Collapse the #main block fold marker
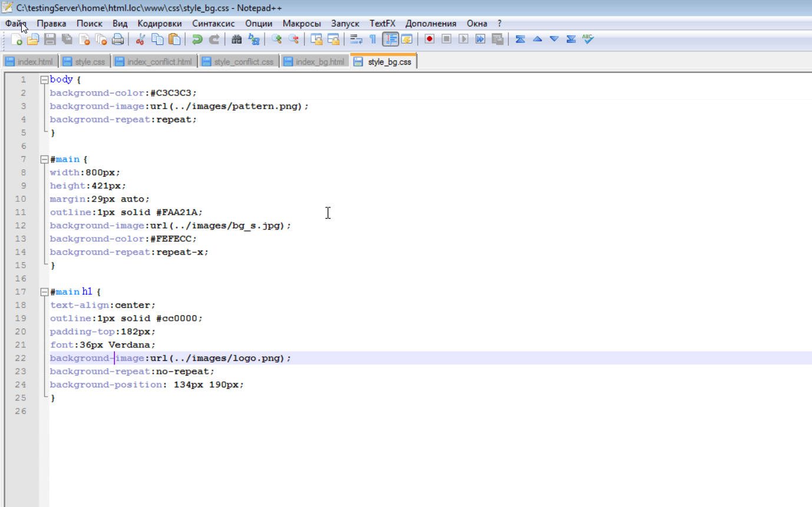The image size is (812, 507). click(44, 160)
